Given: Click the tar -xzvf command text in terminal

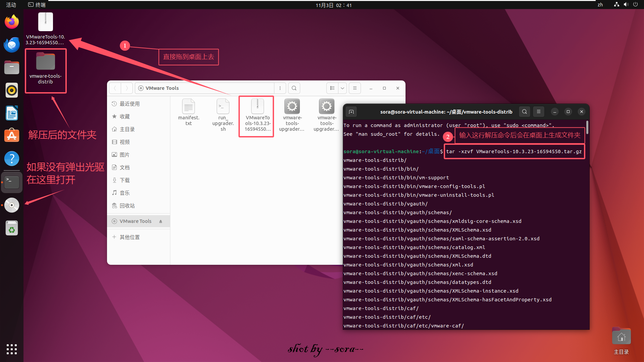Looking at the screenshot, I should click(x=514, y=152).
